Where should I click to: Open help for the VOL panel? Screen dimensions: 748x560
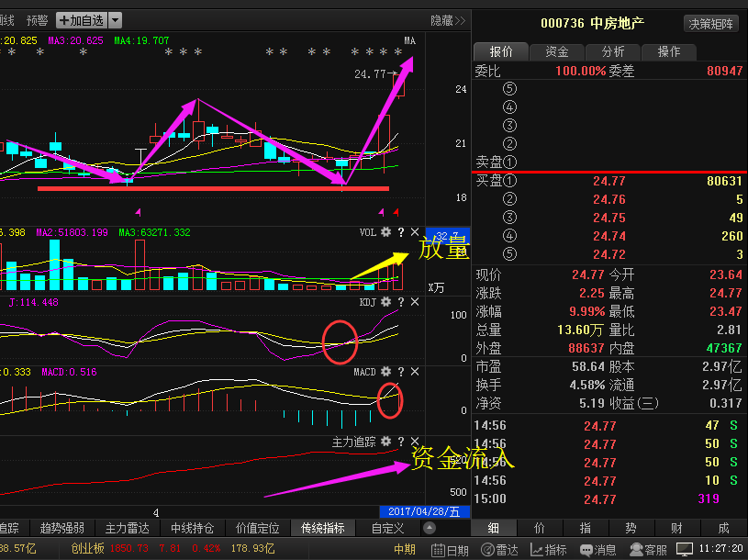[x=401, y=232]
